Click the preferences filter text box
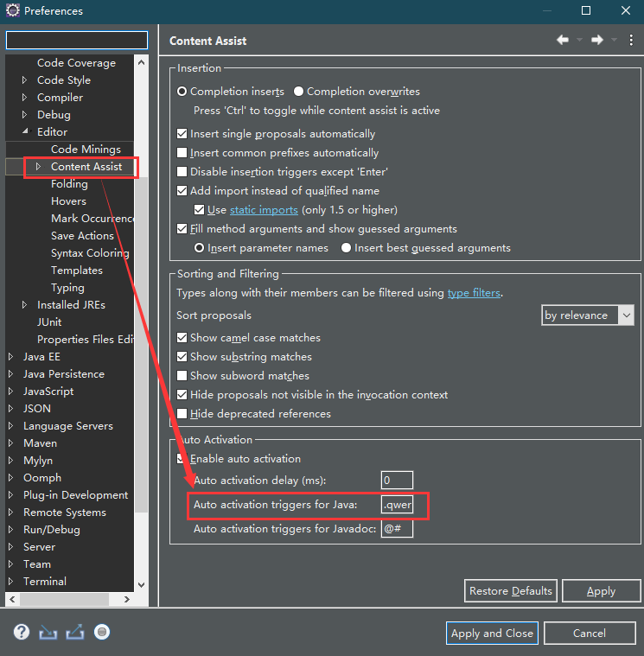The width and height of the screenshot is (644, 656). point(77,40)
